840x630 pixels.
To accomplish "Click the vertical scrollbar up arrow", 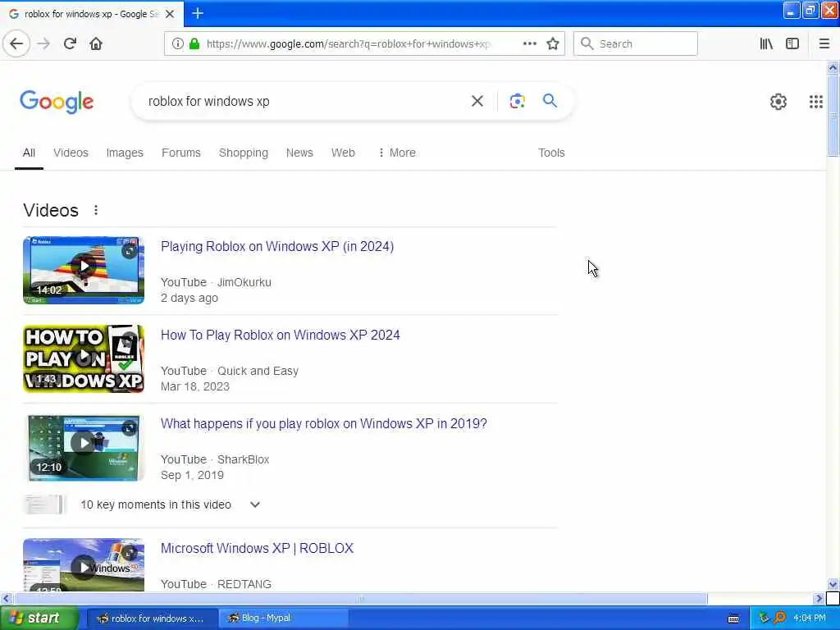I will click(x=833, y=67).
